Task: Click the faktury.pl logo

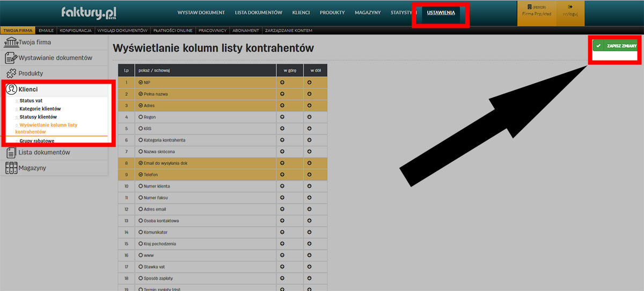Action: tap(89, 12)
